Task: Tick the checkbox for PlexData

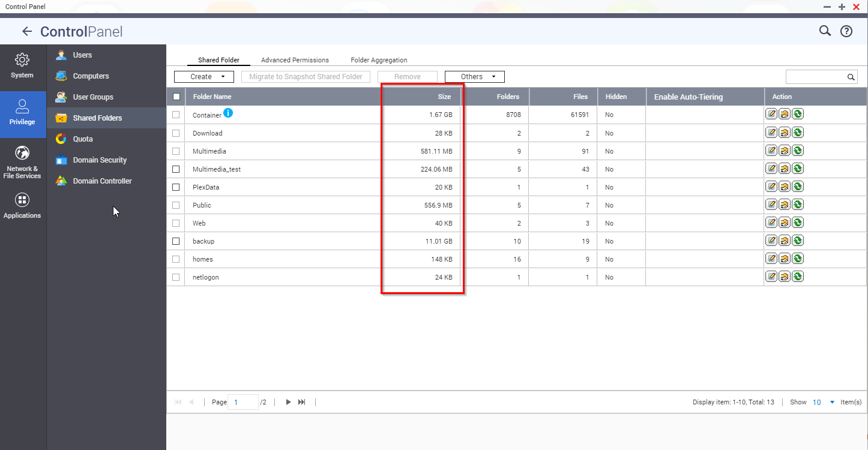Action: (176, 187)
